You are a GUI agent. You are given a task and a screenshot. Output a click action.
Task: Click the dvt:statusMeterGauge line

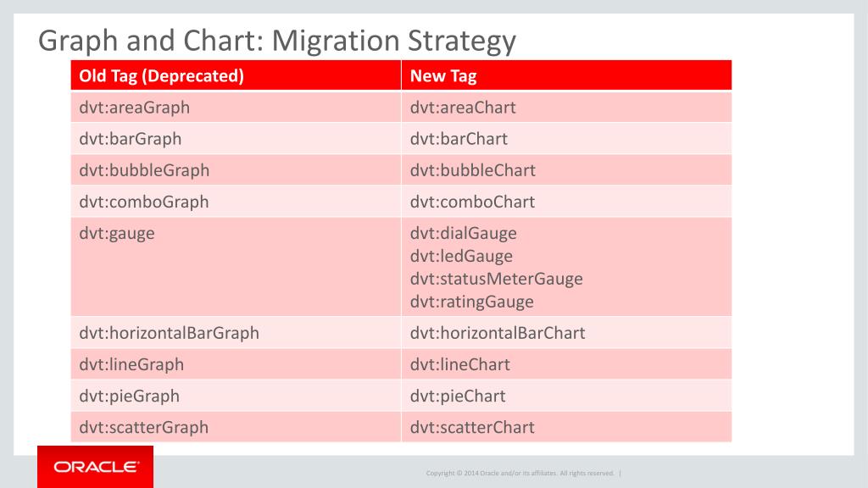coord(497,279)
